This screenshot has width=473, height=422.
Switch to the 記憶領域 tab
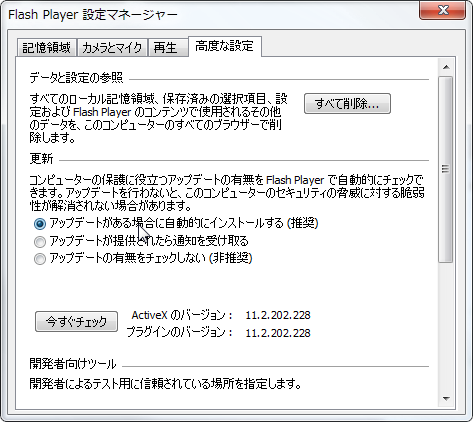(47, 48)
